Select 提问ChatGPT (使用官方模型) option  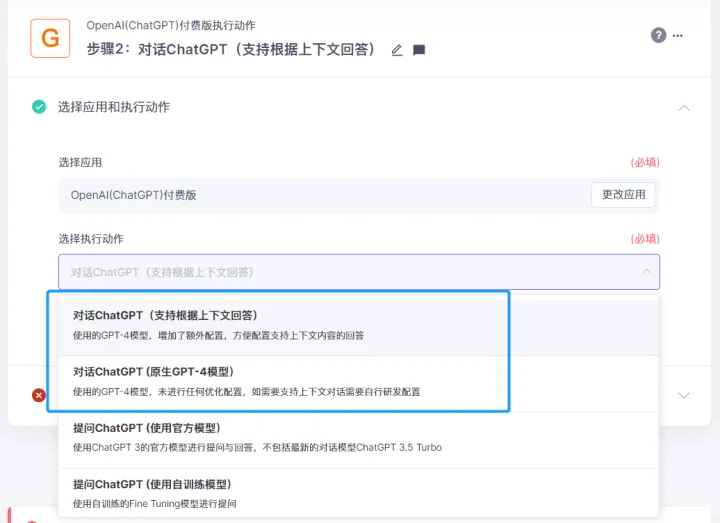tap(358, 440)
